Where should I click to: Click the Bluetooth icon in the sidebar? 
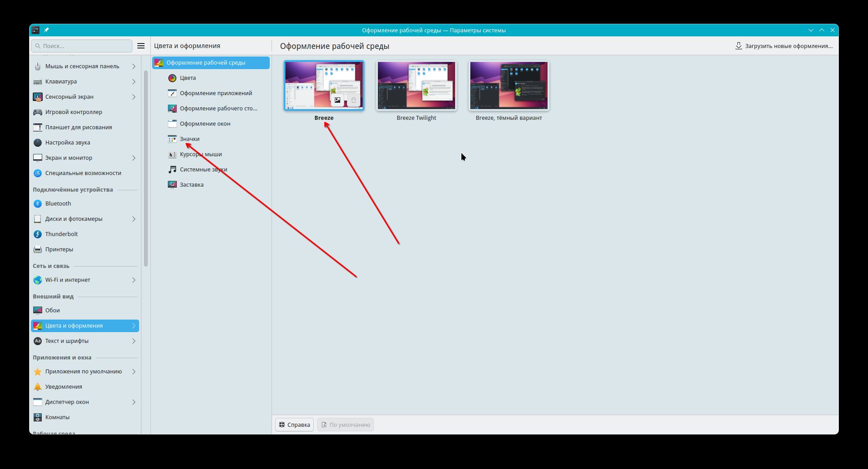tap(38, 204)
